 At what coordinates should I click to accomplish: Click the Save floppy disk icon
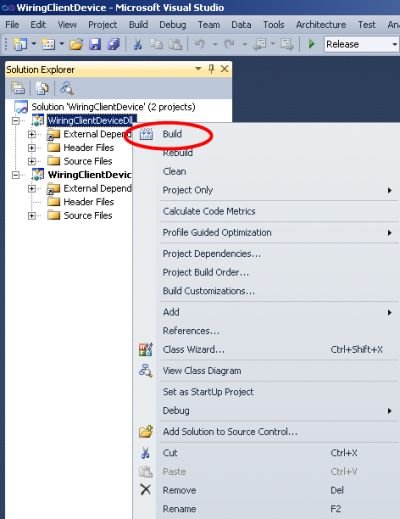pos(95,44)
